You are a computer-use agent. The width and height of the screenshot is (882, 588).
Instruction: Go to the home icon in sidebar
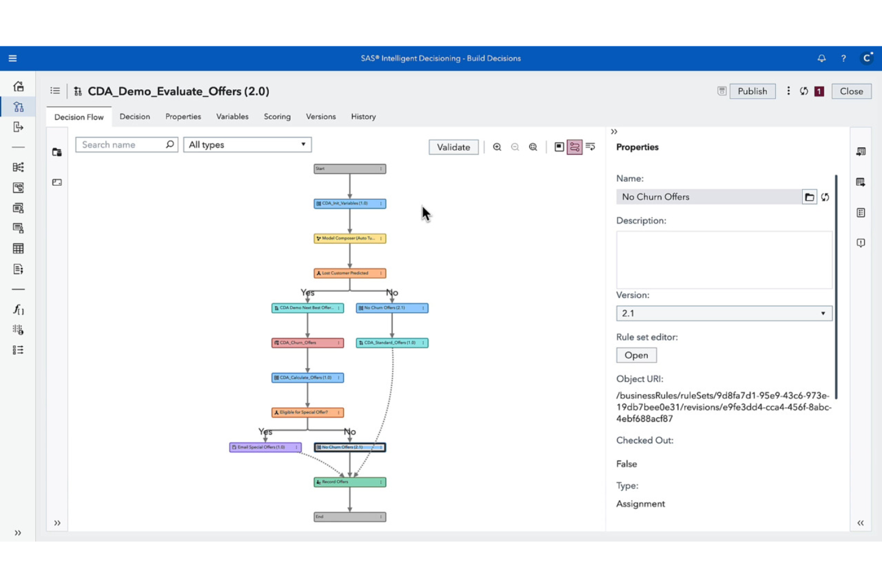coord(18,86)
